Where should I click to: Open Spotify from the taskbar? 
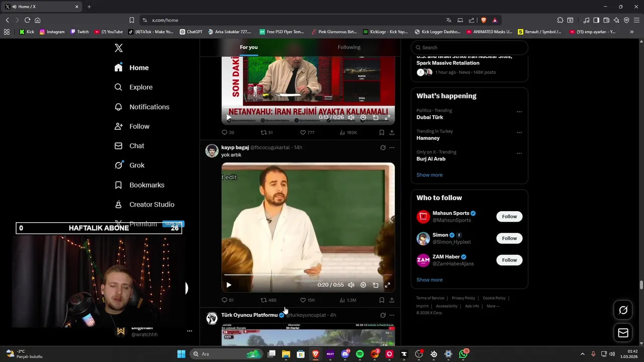click(x=360, y=354)
